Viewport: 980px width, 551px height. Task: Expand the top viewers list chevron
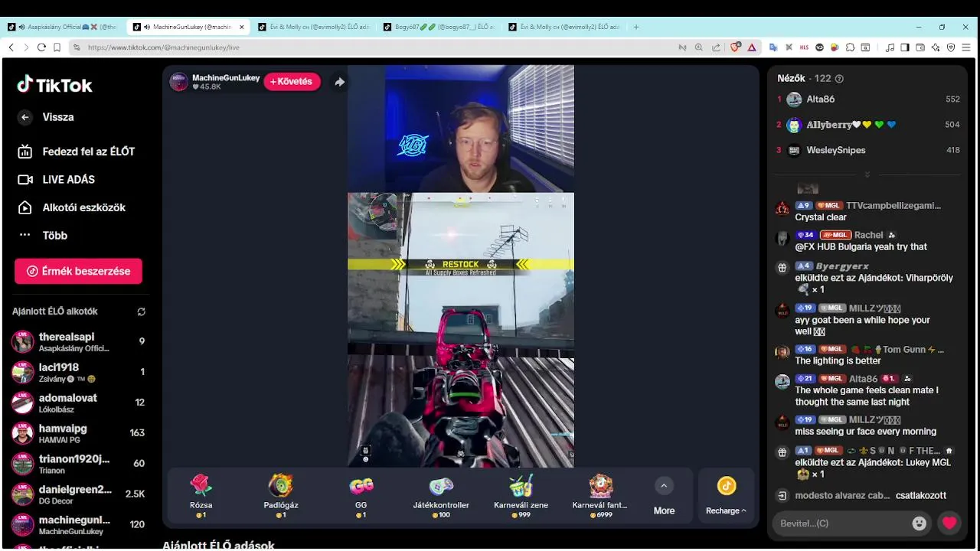(x=867, y=174)
